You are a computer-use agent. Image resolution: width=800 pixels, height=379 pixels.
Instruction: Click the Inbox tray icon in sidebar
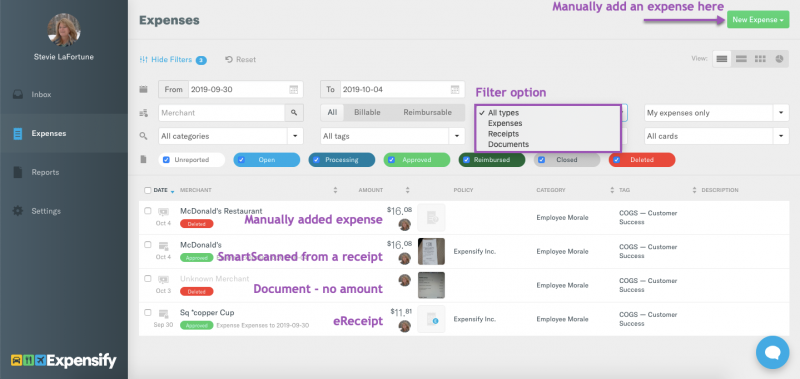(x=18, y=94)
